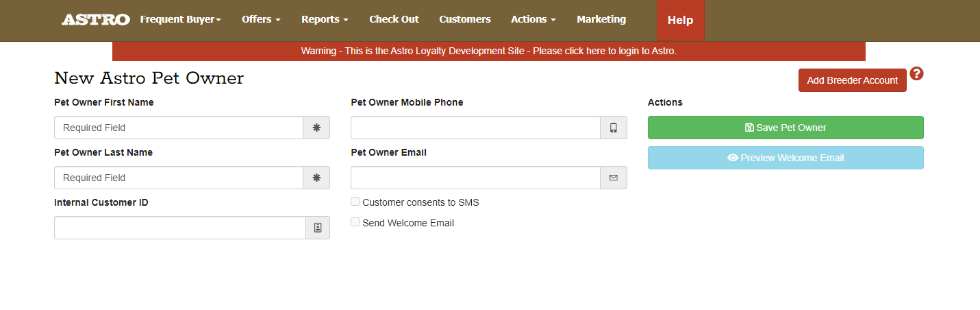This screenshot has height=310, width=980.
Task: Click the Add Breeder Account button
Action: (852, 80)
